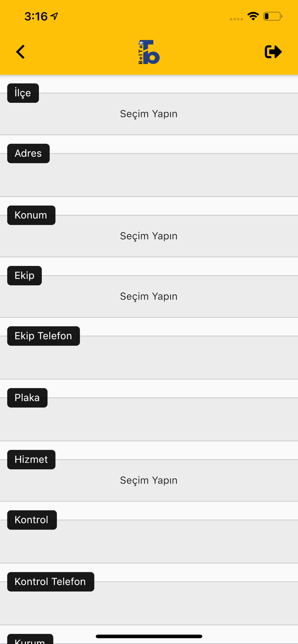Tap the Hizmet label tag

click(31, 459)
